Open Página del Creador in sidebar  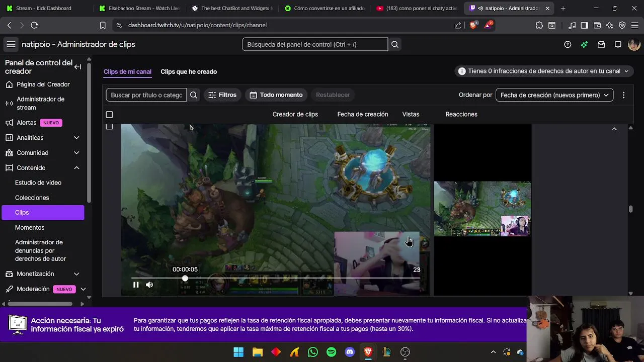pos(43,84)
